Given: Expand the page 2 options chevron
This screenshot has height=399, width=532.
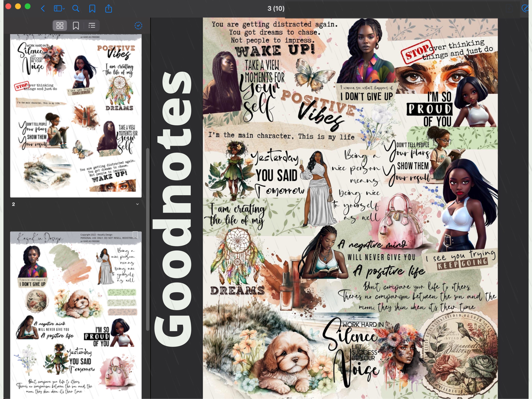Looking at the screenshot, I should [x=137, y=204].
